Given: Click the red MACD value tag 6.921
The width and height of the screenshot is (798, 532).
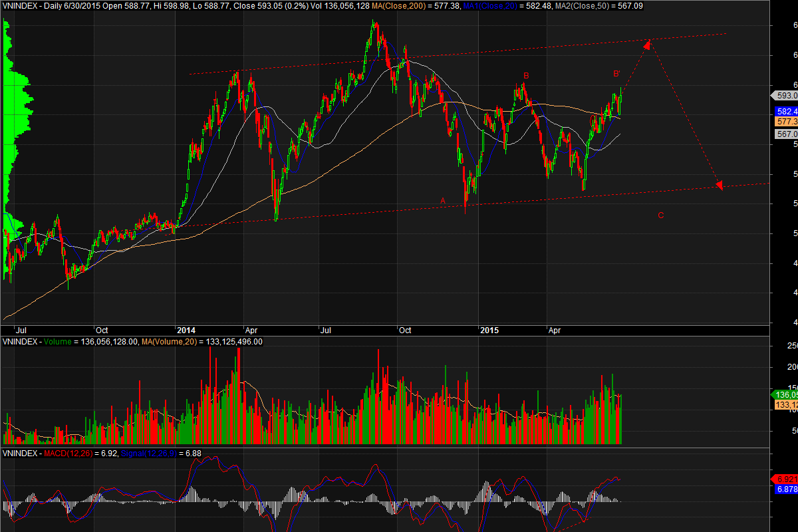Looking at the screenshot, I should coord(785,479).
